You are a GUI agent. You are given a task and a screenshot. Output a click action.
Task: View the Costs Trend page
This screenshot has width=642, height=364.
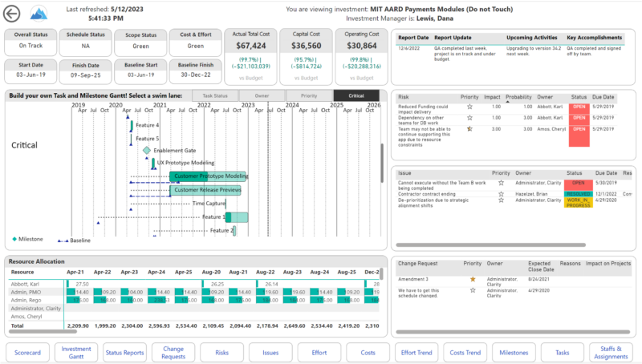click(465, 353)
